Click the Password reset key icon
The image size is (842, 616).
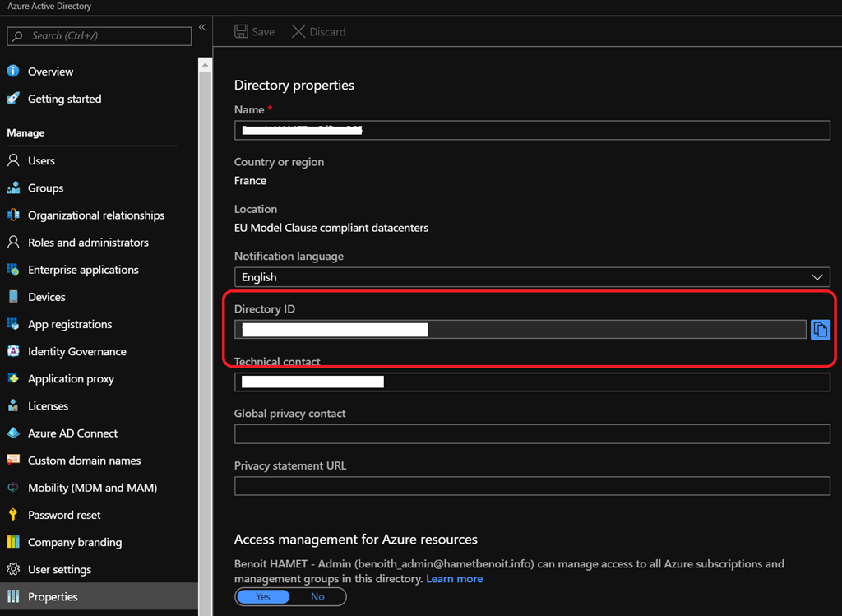pyautogui.click(x=13, y=515)
